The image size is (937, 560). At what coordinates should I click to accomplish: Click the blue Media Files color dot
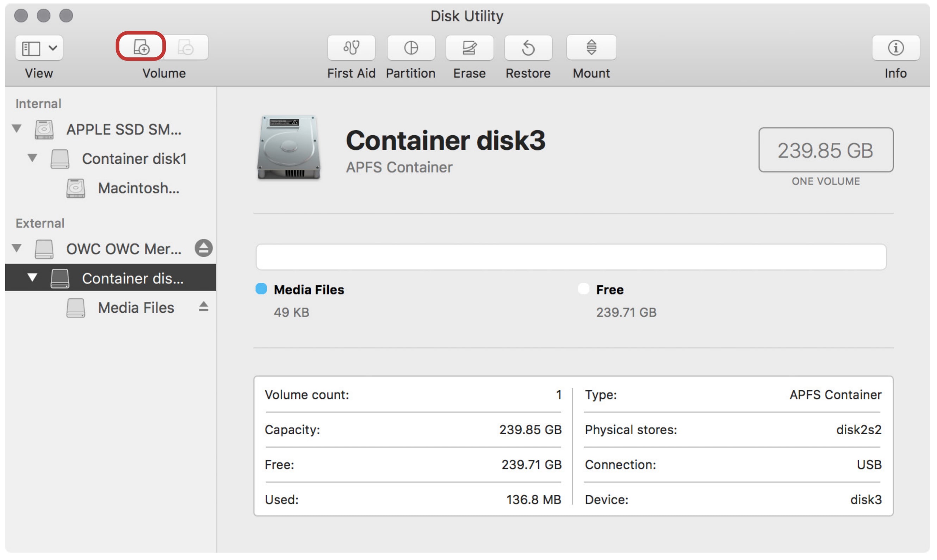pyautogui.click(x=261, y=289)
